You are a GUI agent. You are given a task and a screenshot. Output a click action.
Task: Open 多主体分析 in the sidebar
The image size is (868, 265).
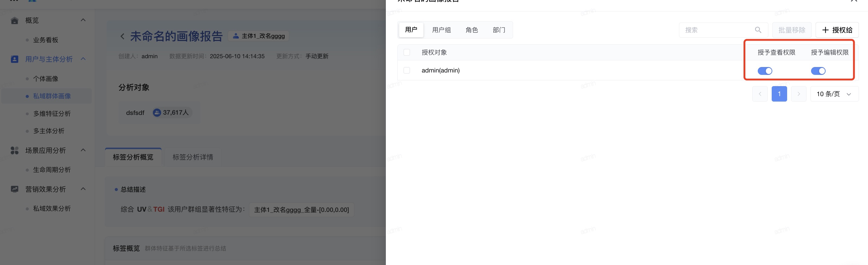pyautogui.click(x=48, y=131)
